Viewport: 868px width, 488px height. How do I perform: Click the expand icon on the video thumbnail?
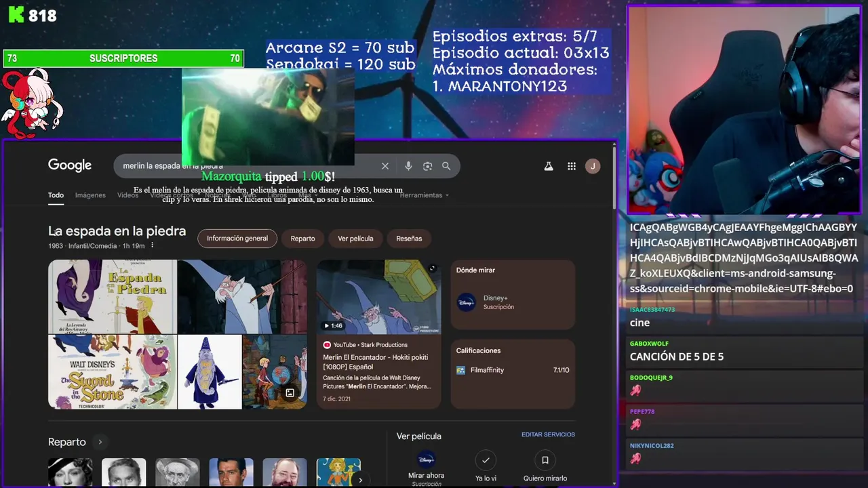[432, 268]
